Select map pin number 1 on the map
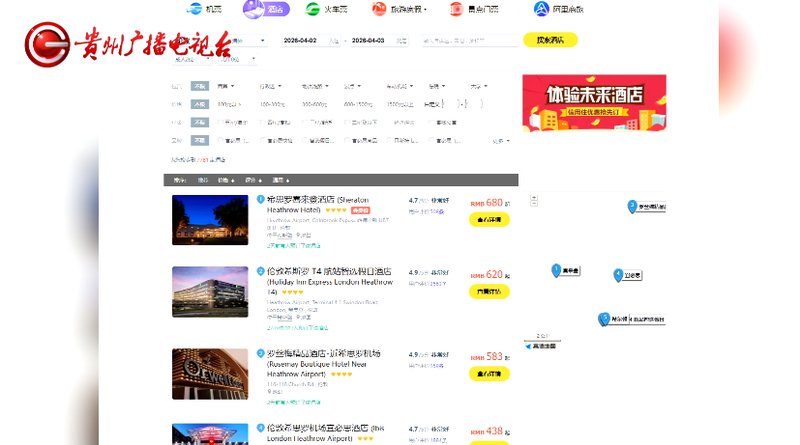The width and height of the screenshot is (800, 445). [x=556, y=270]
